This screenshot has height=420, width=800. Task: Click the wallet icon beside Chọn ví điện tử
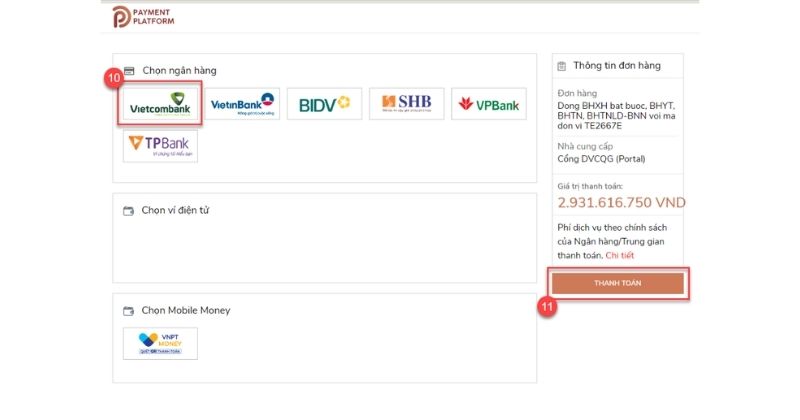[x=129, y=211]
